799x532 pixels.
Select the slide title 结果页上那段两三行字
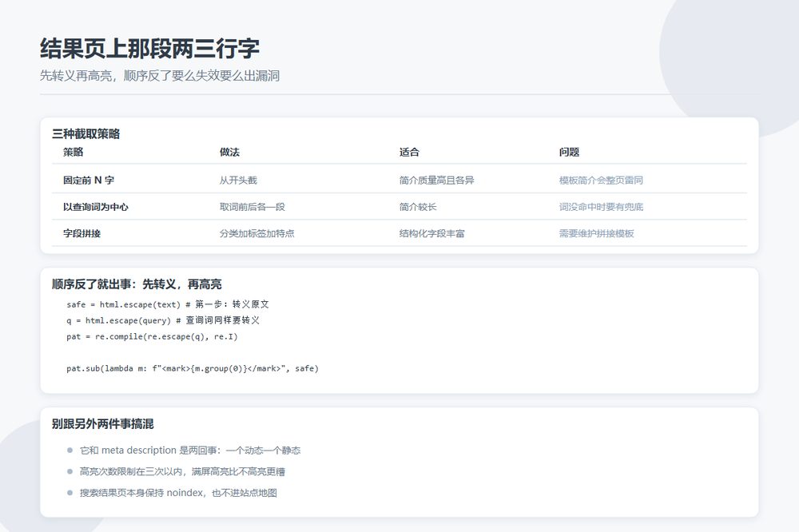point(149,49)
